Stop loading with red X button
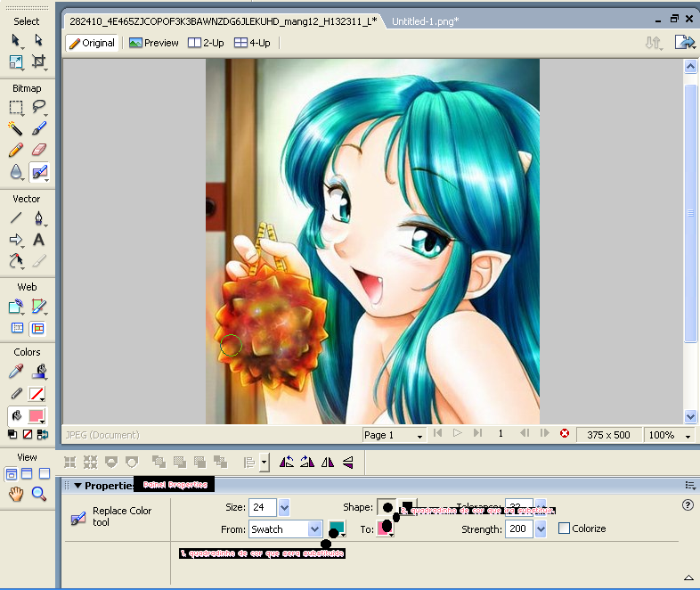Image resolution: width=700 pixels, height=590 pixels. (565, 433)
